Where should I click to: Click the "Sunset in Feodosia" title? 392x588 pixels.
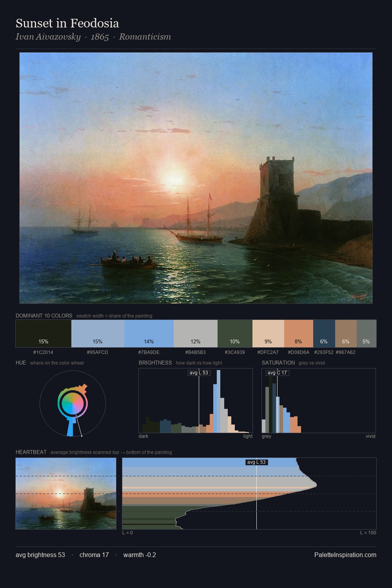pos(67,24)
